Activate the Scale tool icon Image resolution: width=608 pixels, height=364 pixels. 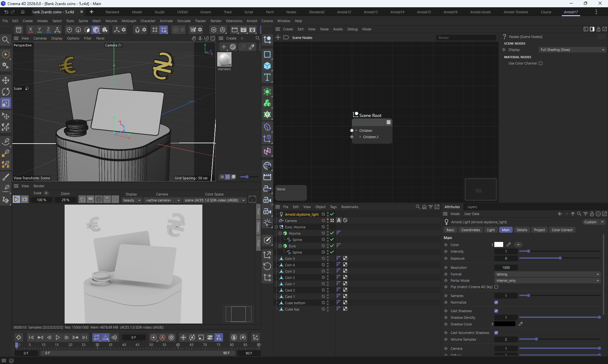click(x=6, y=103)
